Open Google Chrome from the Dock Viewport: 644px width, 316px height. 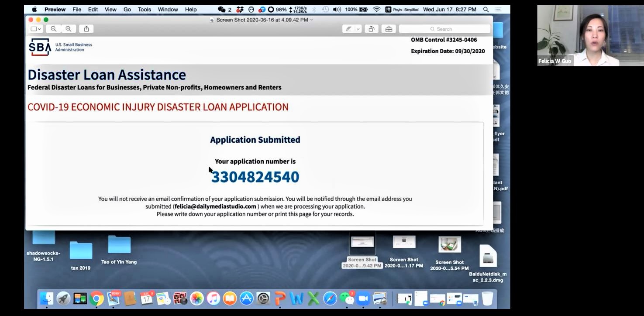coord(97,299)
